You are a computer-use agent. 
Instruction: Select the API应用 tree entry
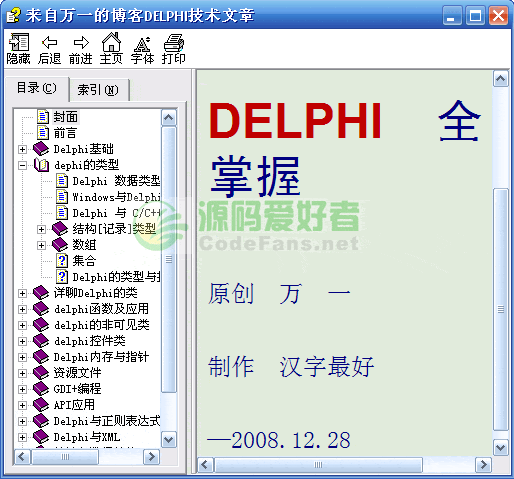tap(74, 405)
